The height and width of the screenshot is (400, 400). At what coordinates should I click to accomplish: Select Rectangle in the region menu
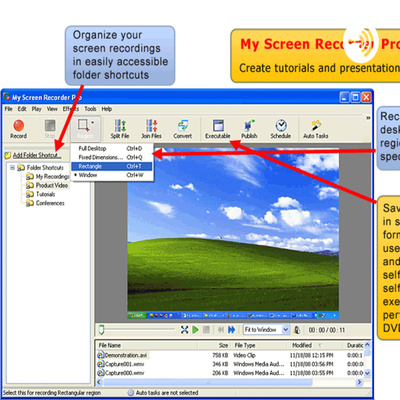point(112,166)
